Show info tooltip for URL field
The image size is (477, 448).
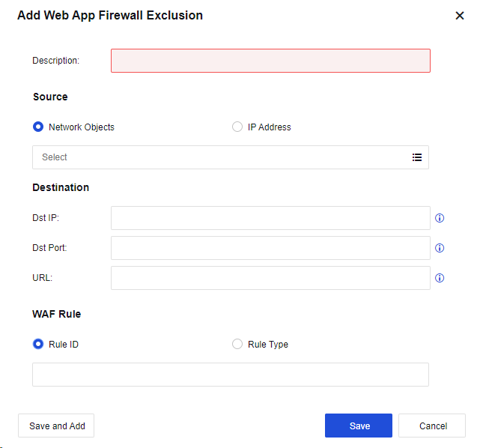[440, 278]
